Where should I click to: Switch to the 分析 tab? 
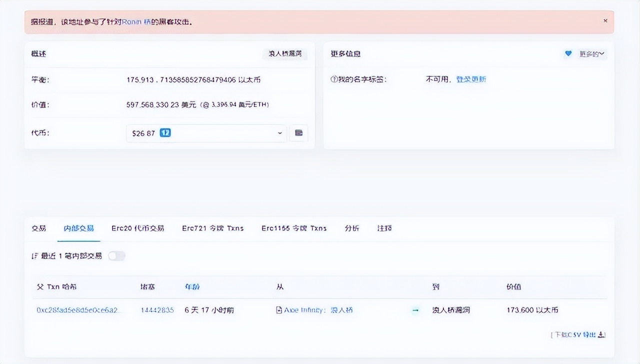(351, 228)
